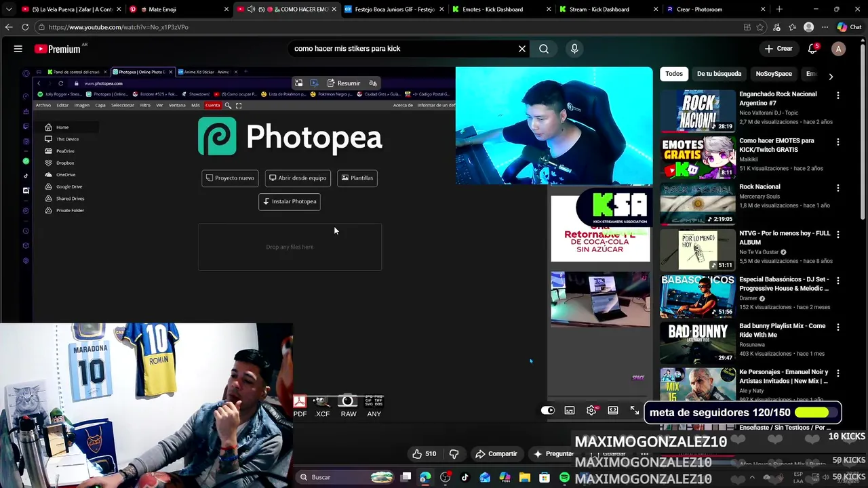This screenshot has width=868, height=488.
Task: Open options for NTVG Por lo menos hoy
Action: click(x=838, y=235)
